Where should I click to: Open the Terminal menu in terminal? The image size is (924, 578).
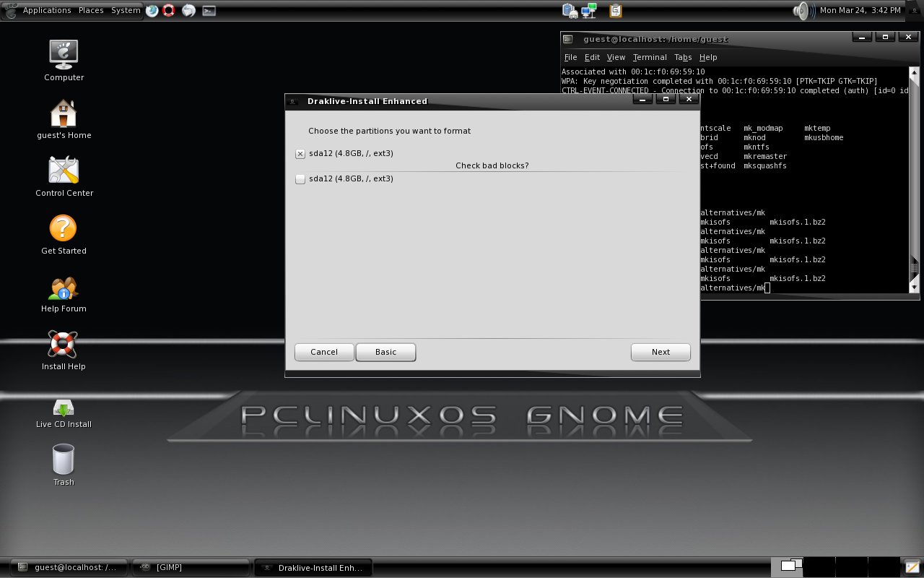650,57
